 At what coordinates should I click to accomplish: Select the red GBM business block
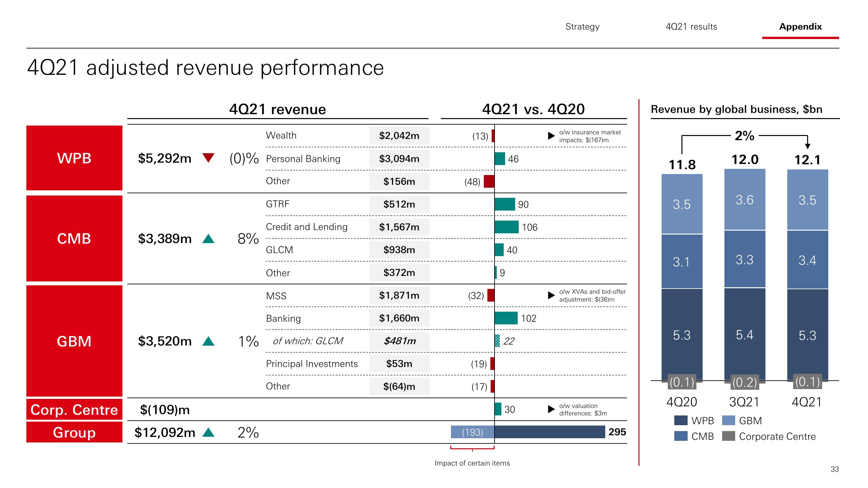(74, 341)
